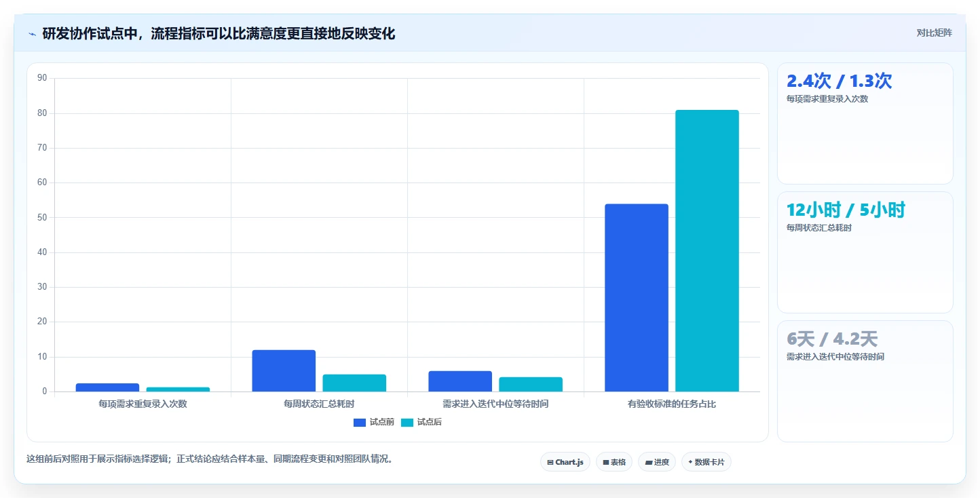The image size is (980, 498).
Task: Toggle the 试点前 legend series
Action: 374,422
